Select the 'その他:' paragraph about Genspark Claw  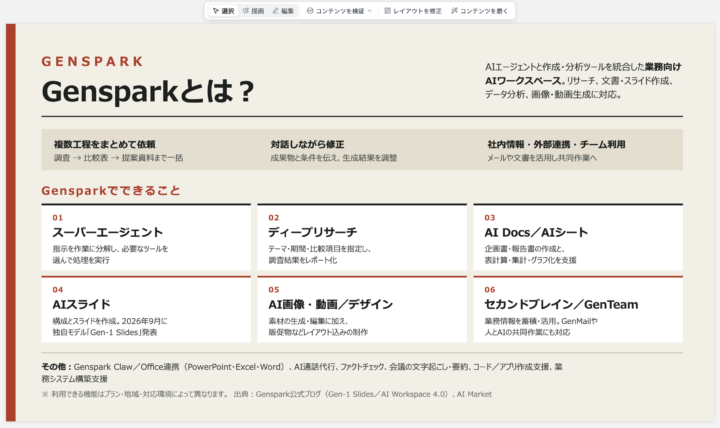[x=302, y=372]
